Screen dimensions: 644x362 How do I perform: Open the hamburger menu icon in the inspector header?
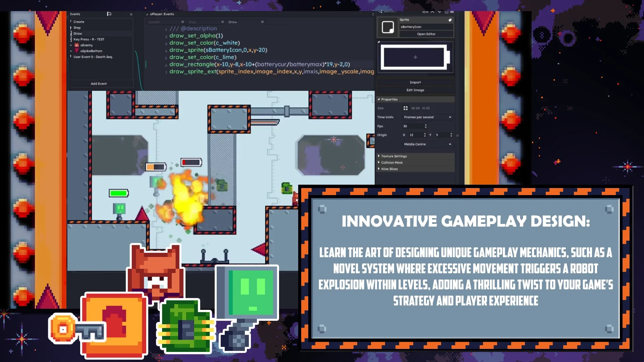452,12
